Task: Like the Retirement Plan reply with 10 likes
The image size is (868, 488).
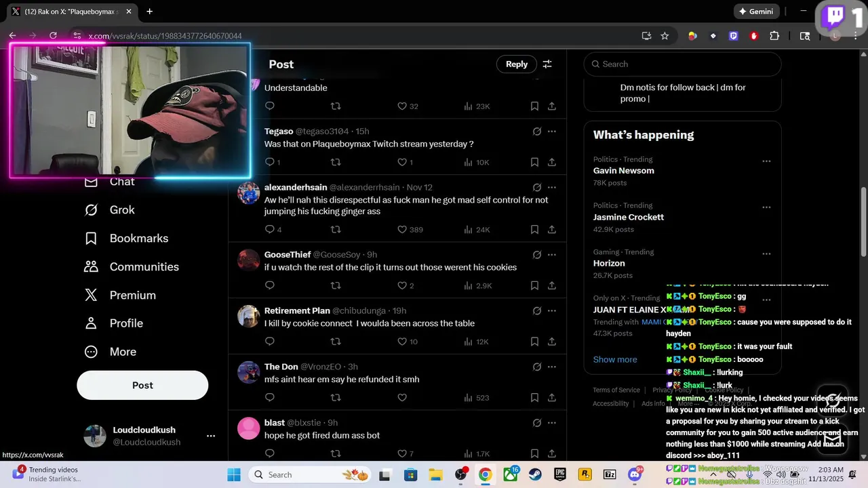Action: coord(402,342)
